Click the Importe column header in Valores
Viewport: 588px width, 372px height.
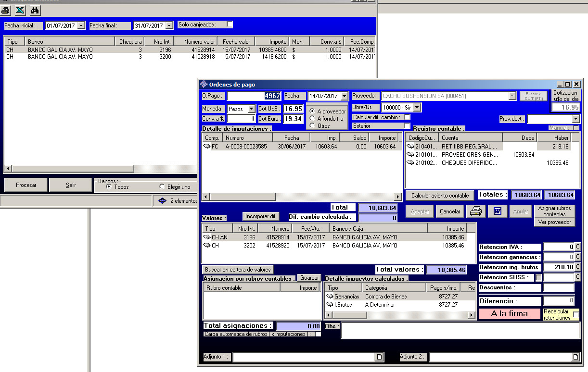[451, 229]
